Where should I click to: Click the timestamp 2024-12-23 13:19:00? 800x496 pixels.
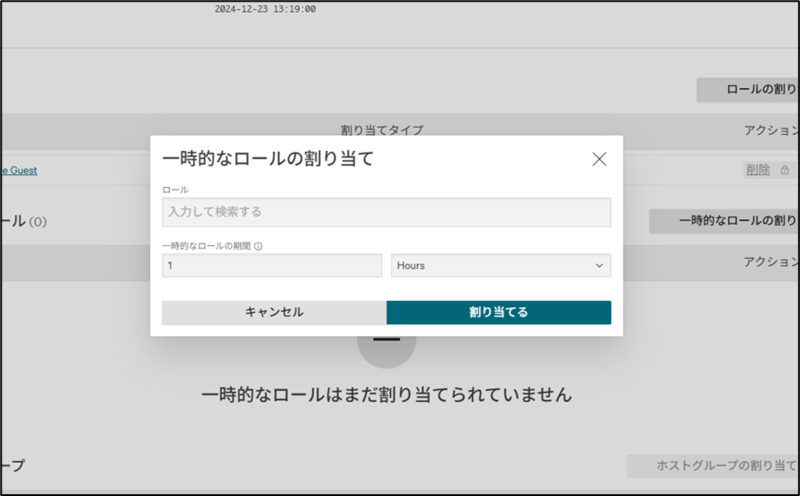265,9
